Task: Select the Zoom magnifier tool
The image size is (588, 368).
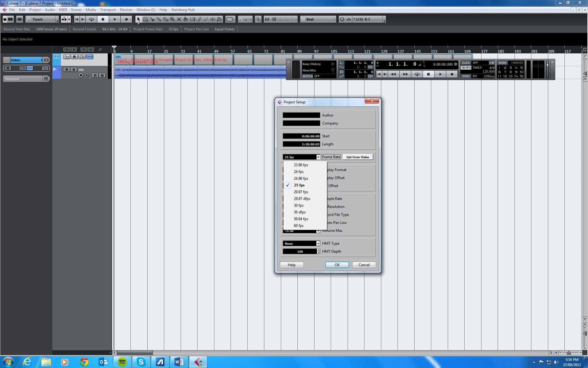Action: click(x=172, y=19)
